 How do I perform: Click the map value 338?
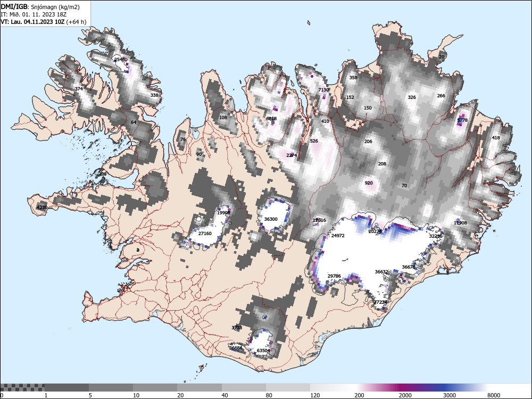[154, 95]
